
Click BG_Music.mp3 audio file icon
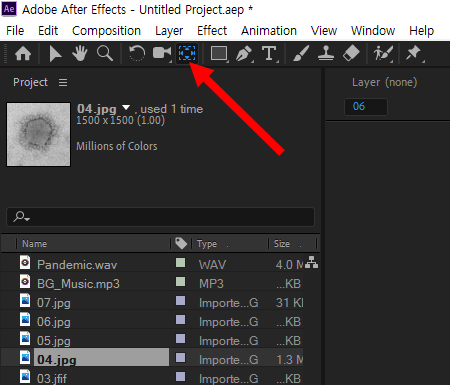(x=25, y=281)
